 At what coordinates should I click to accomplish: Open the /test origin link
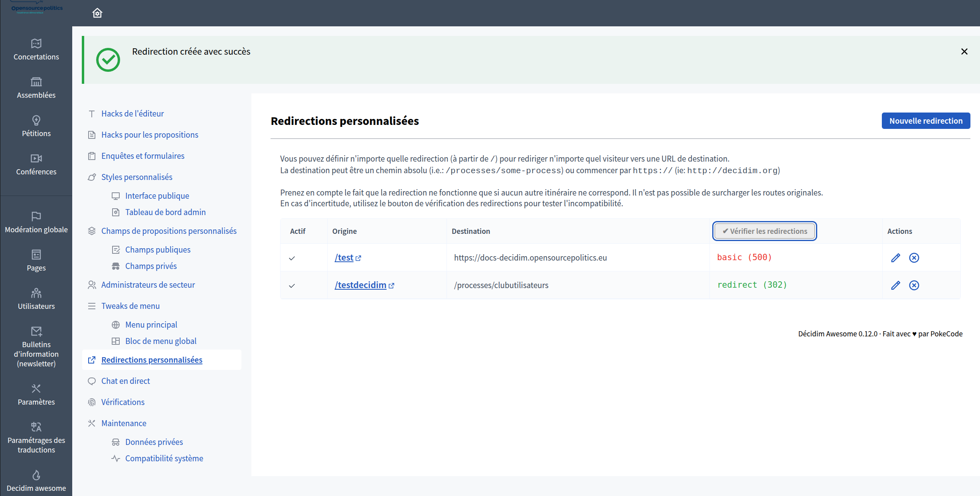[x=344, y=258]
